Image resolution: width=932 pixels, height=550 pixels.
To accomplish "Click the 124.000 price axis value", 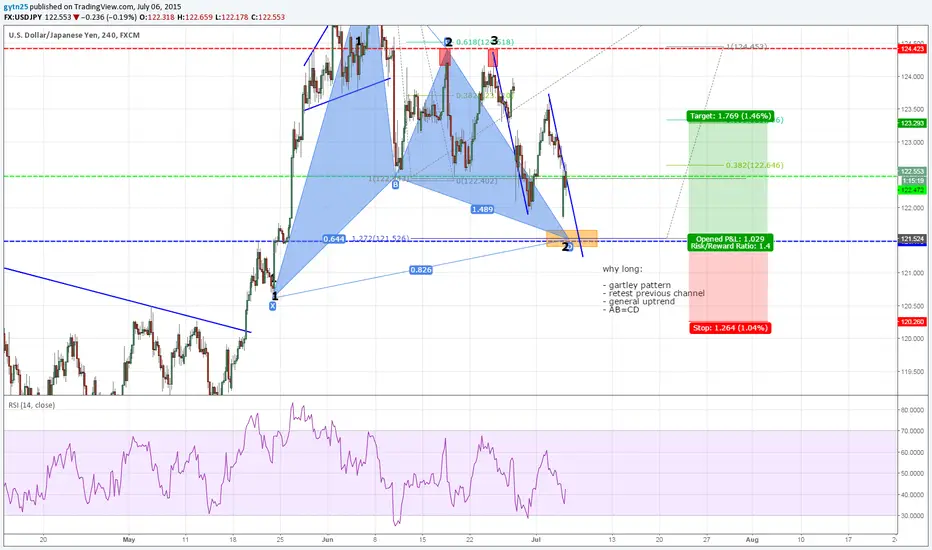I will [913, 77].
